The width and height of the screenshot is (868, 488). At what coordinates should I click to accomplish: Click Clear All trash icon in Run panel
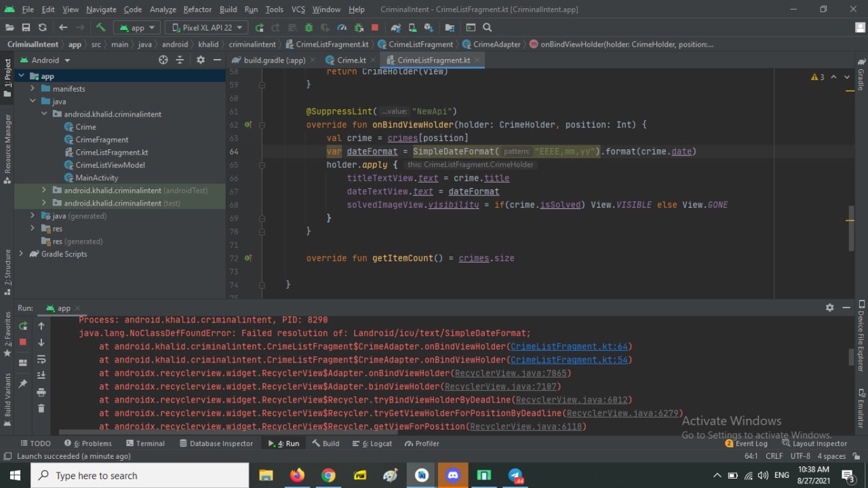tap(41, 408)
